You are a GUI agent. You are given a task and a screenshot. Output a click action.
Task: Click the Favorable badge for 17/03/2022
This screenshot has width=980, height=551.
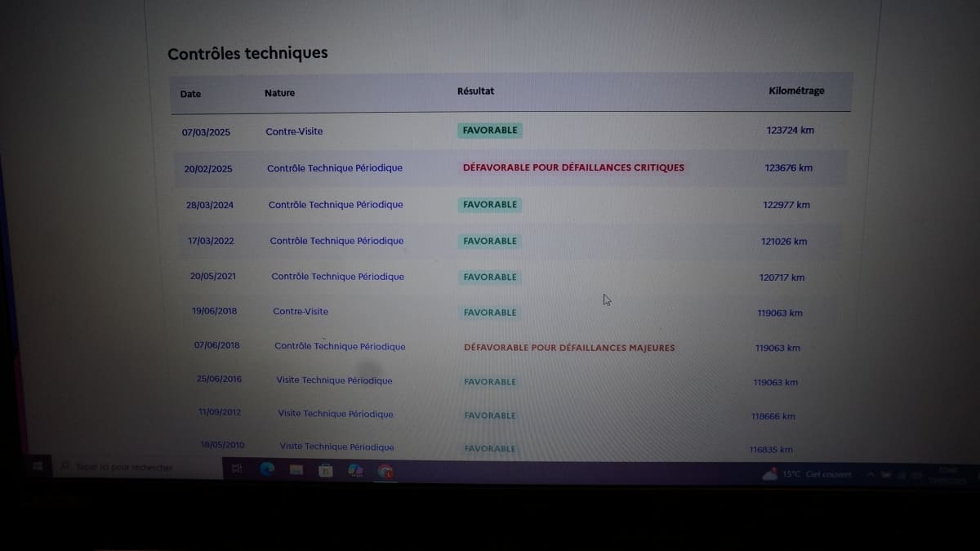pos(490,241)
